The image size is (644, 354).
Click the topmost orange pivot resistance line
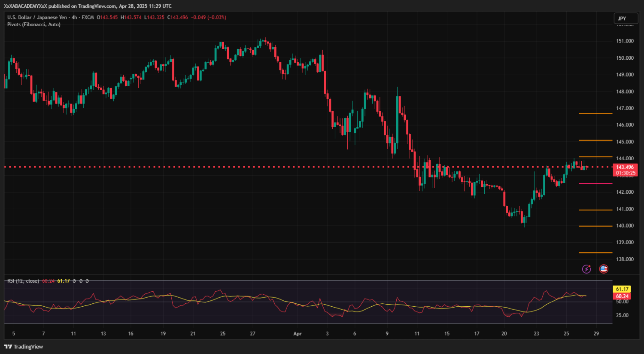[595, 114]
